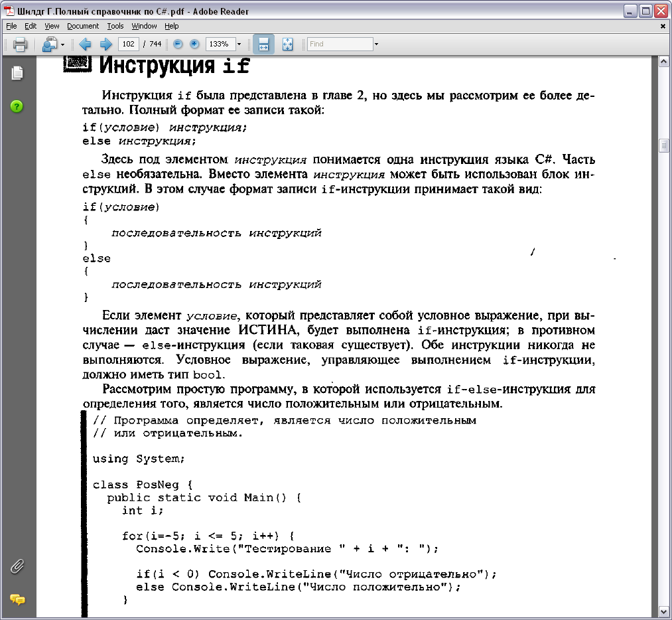672x620 pixels.
Task: Open the Window menu
Action: [144, 26]
